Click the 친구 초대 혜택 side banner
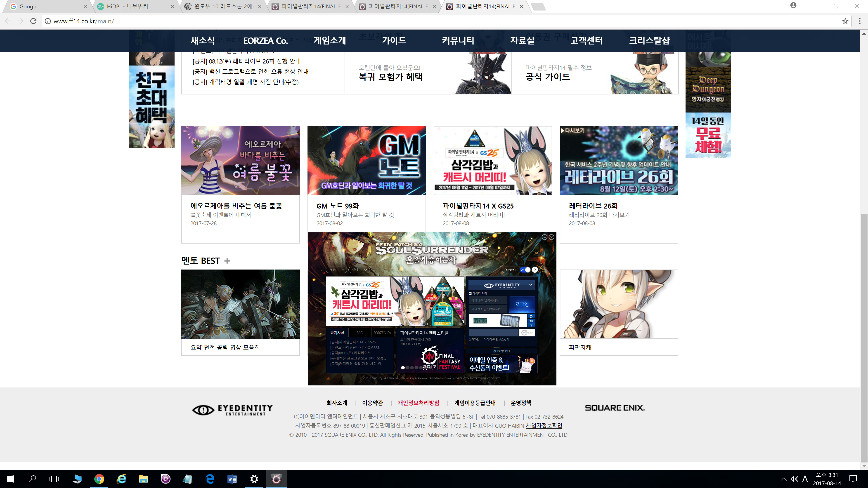Image resolution: width=868 pixels, height=488 pixels. [152, 107]
